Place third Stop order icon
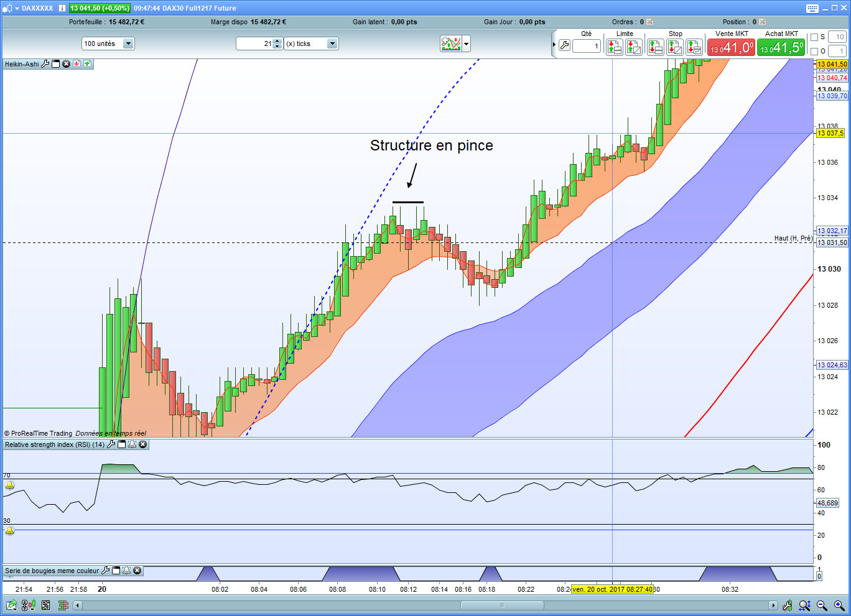 [x=694, y=47]
